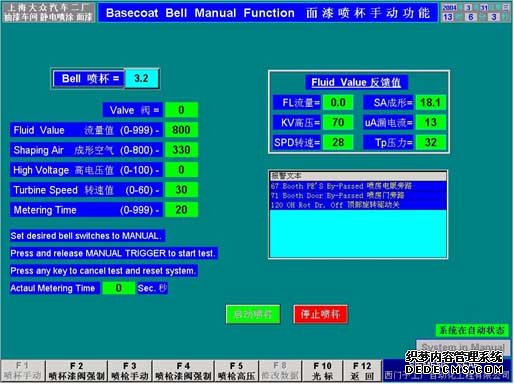Click the green system auto status indicator
The height and width of the screenshot is (384, 514).
tap(472, 330)
